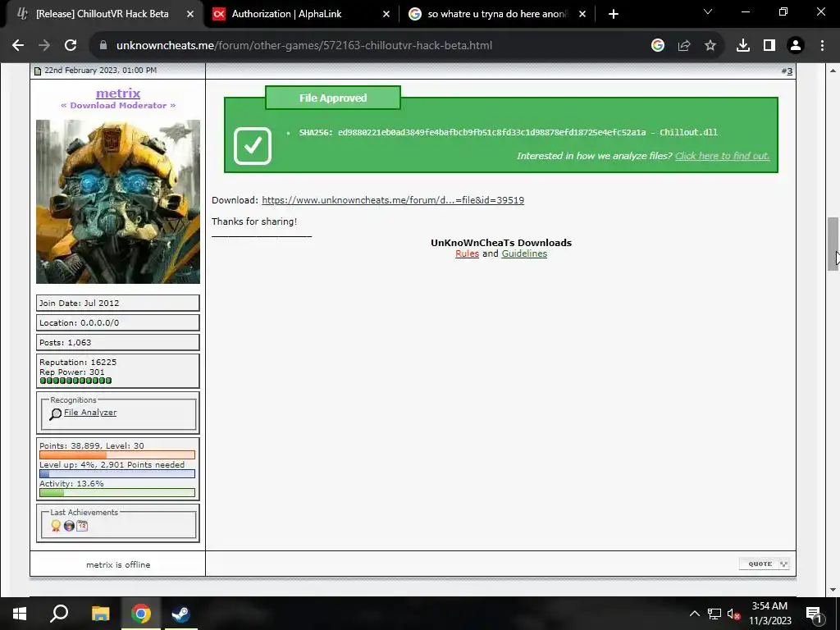This screenshot has width=840, height=630.
Task: Open the red Rules link
Action: [467, 254]
